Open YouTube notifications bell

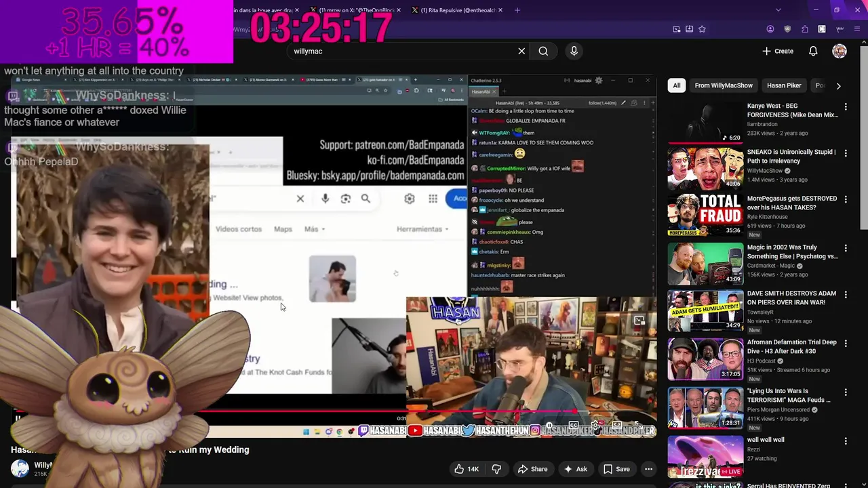(813, 51)
